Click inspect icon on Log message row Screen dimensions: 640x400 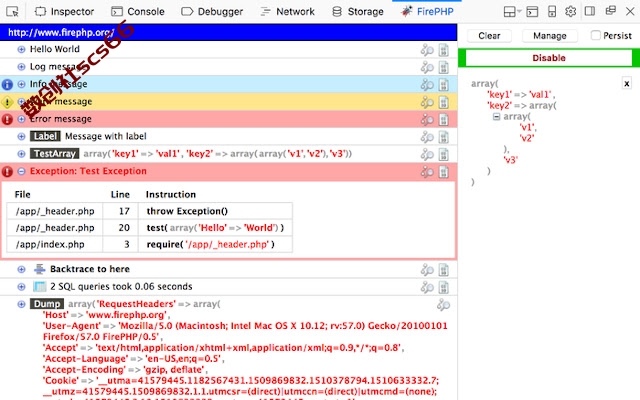[x=427, y=67]
